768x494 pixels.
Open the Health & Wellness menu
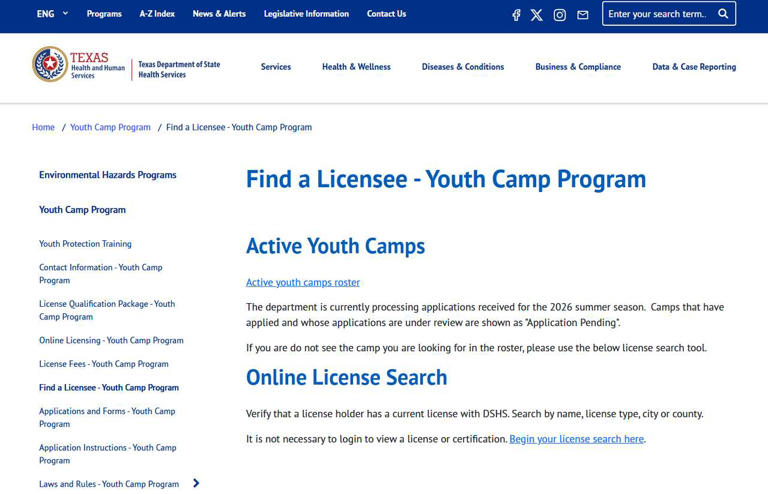(356, 67)
